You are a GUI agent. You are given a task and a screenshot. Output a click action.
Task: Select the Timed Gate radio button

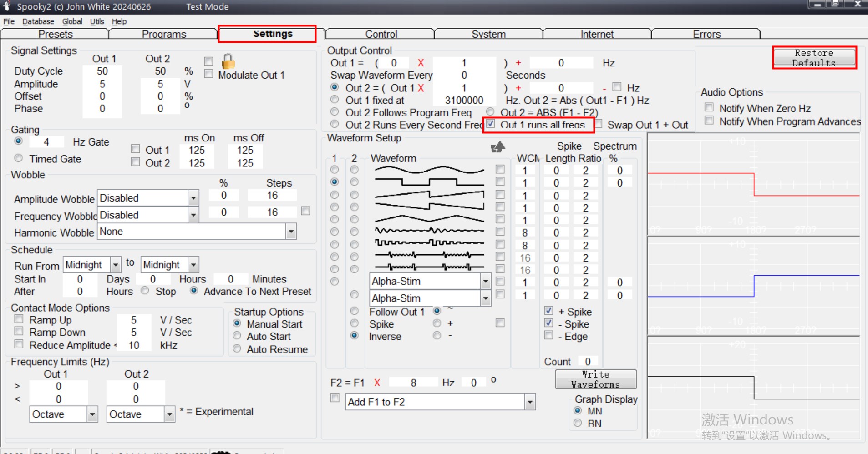click(19, 158)
